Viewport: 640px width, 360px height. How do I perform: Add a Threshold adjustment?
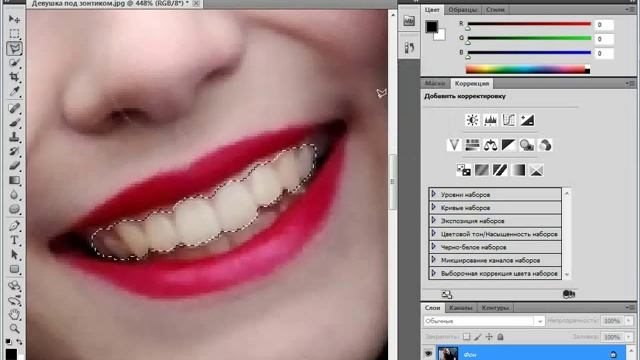click(x=500, y=170)
